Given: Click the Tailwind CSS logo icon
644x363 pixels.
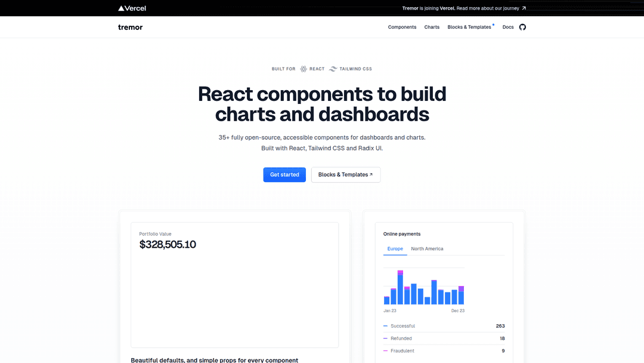Looking at the screenshot, I should (333, 69).
